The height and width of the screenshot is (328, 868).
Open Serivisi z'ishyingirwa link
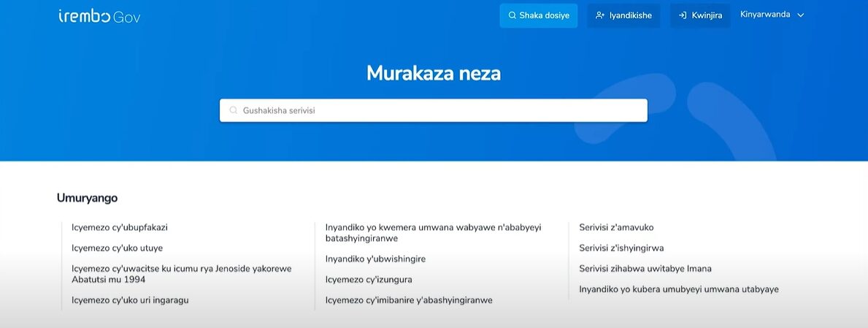point(621,248)
